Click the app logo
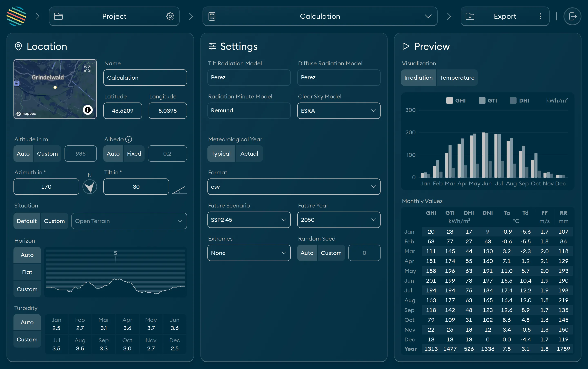 click(x=16, y=16)
